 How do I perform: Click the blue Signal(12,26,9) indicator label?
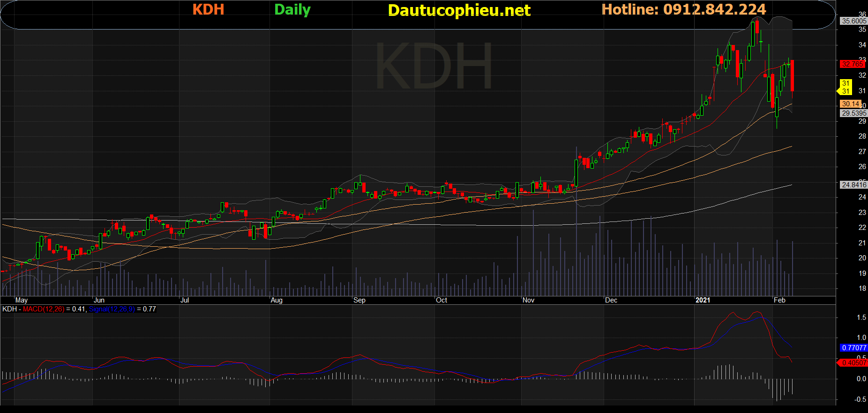pyautogui.click(x=112, y=309)
